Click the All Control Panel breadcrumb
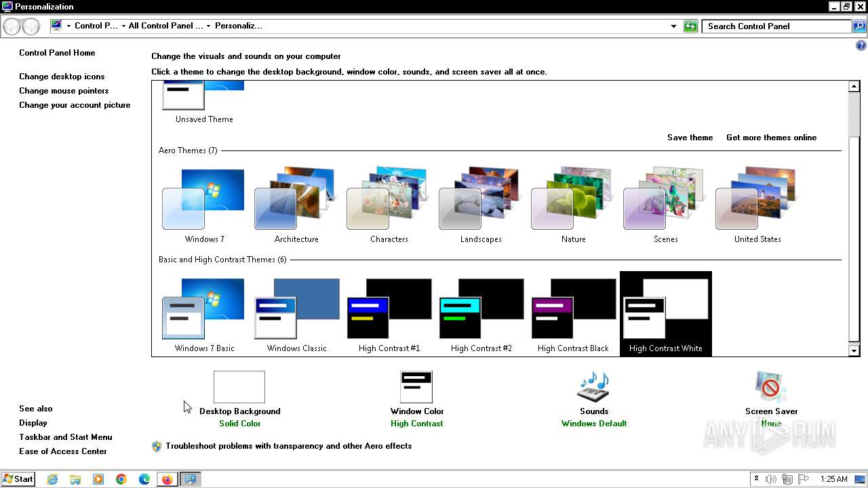 click(x=165, y=26)
